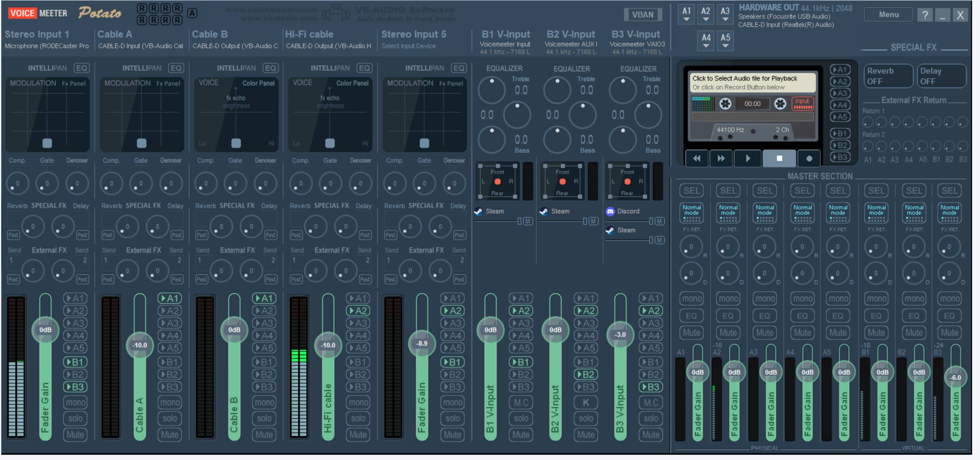Click the cassette Record button
Image resolution: width=980 pixels, height=460 pixels.
(x=809, y=159)
